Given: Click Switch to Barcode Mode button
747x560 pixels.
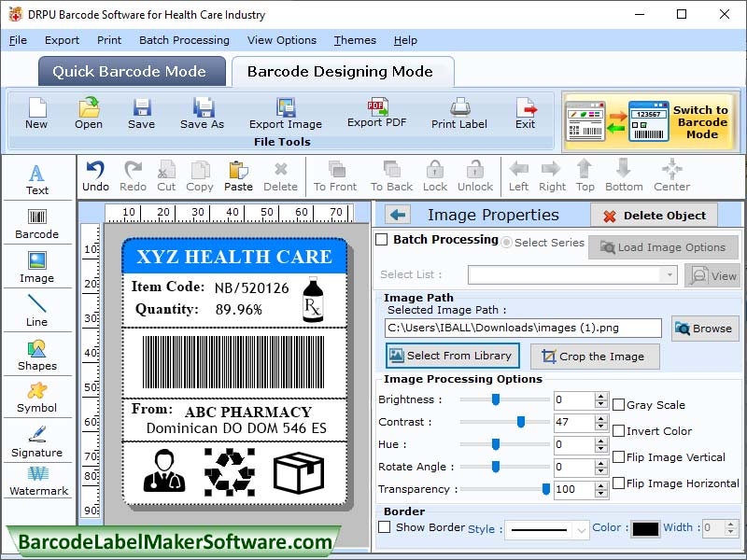Looking at the screenshot, I should [650, 122].
